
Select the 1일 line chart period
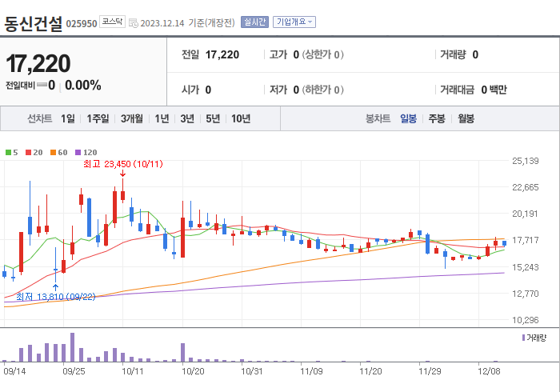coord(68,118)
